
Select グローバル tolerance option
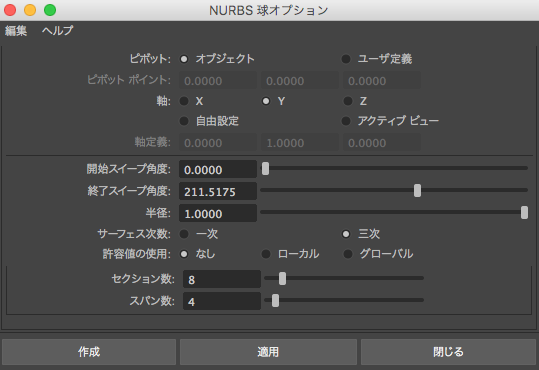click(x=348, y=254)
